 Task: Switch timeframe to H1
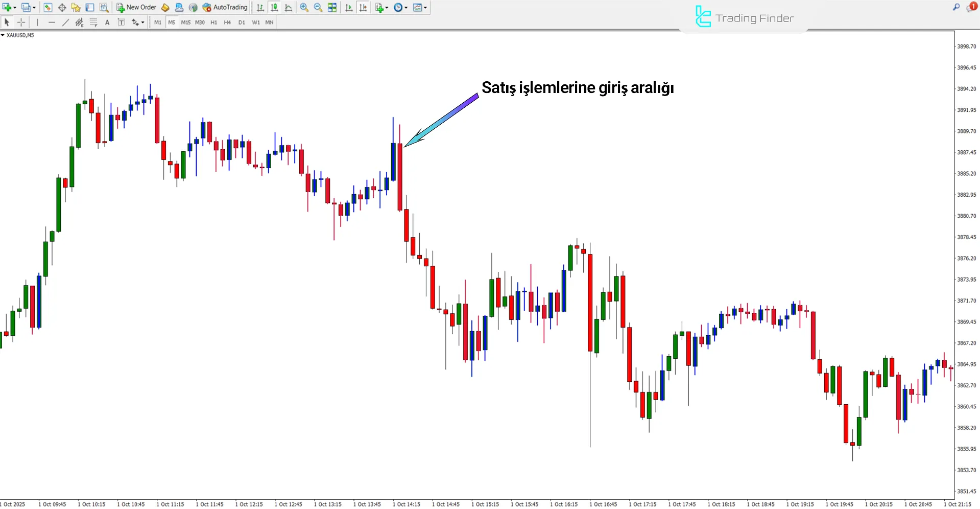[x=213, y=22]
